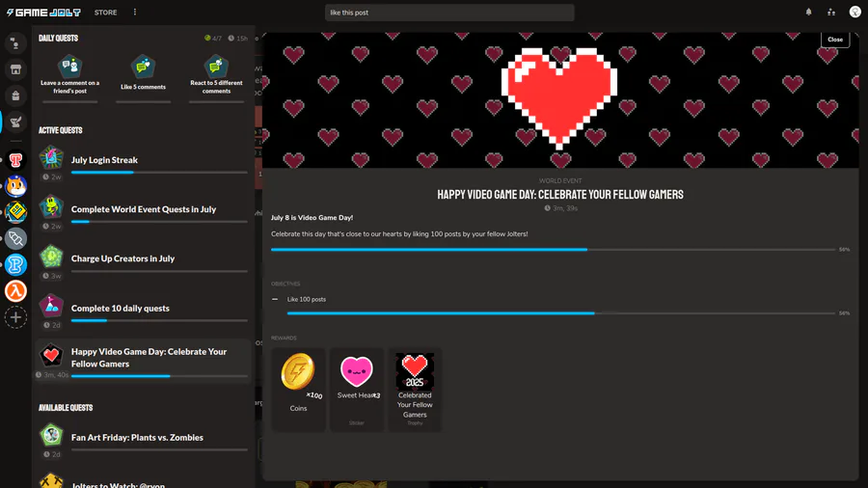Screen dimensions: 868x488
Task: Open Complete World Event Quests in July
Action: 144,212
